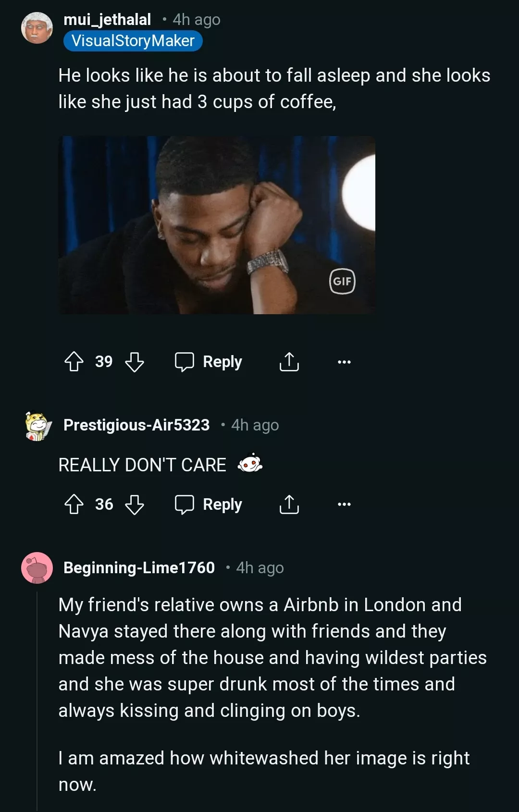Reply to mui_jethalal's comment

pos(209,362)
